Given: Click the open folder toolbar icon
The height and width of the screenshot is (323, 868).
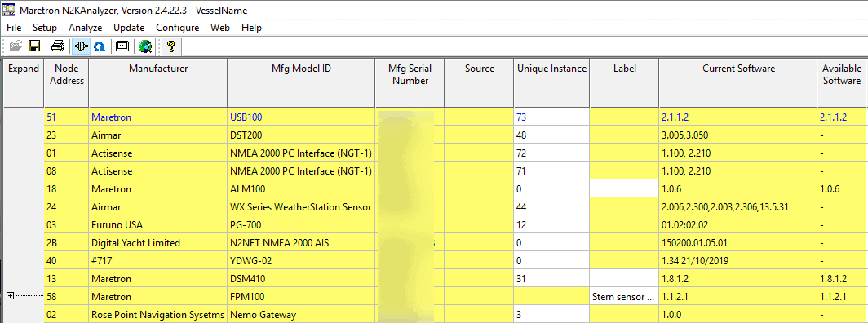Looking at the screenshot, I should (x=16, y=46).
